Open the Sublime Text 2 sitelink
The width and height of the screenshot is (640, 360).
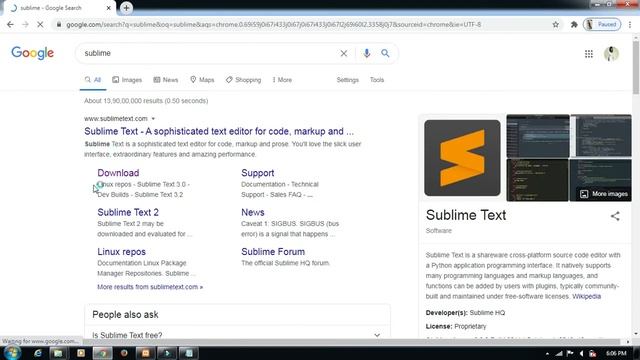tap(128, 212)
